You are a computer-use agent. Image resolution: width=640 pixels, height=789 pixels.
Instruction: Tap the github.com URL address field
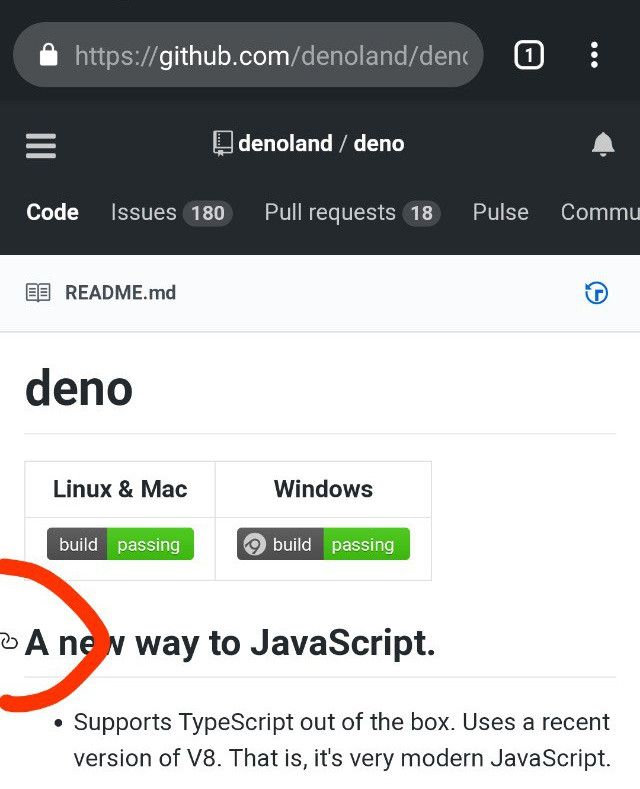click(249, 55)
